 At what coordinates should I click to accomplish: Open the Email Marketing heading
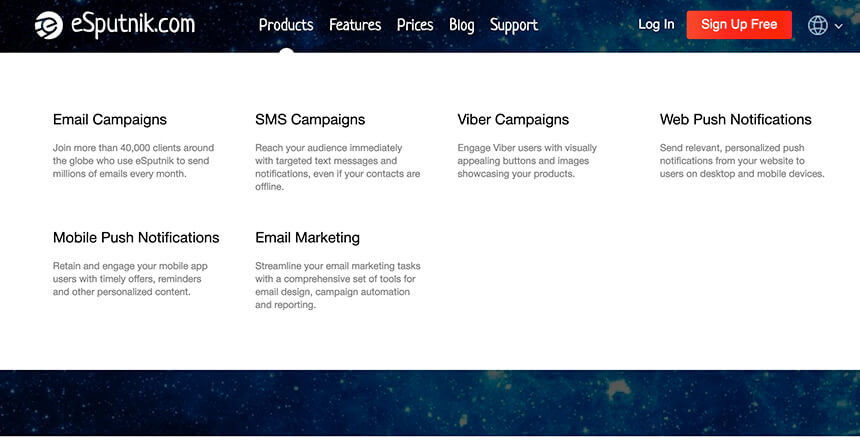pyautogui.click(x=307, y=238)
